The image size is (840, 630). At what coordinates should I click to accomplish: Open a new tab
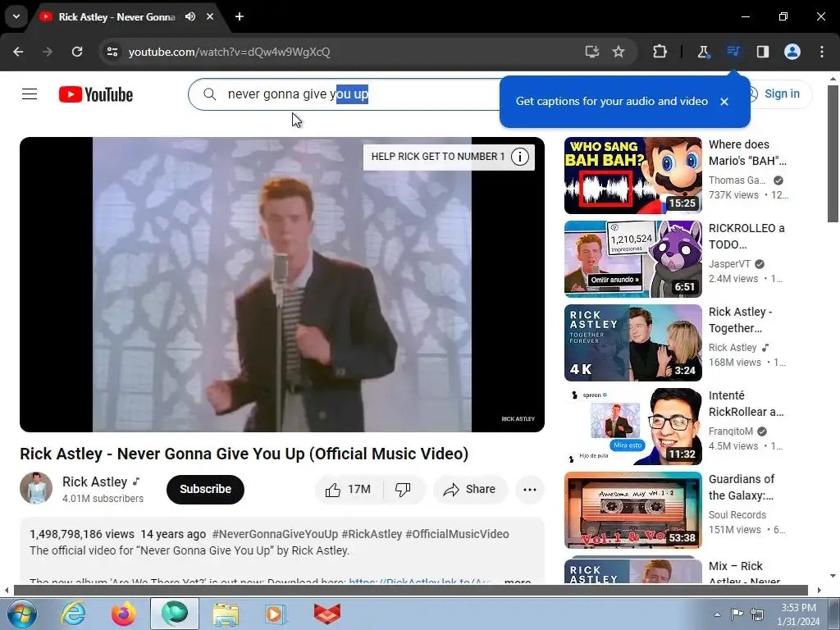click(240, 16)
